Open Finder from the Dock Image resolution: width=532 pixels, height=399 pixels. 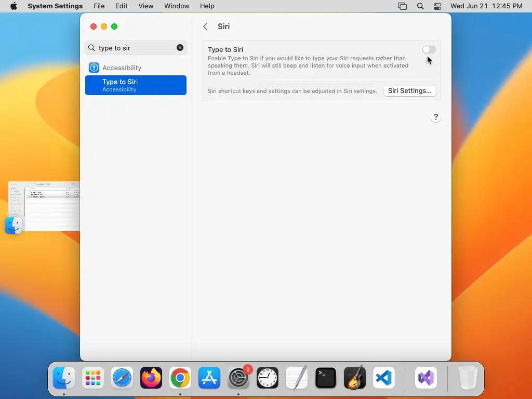[64, 378]
